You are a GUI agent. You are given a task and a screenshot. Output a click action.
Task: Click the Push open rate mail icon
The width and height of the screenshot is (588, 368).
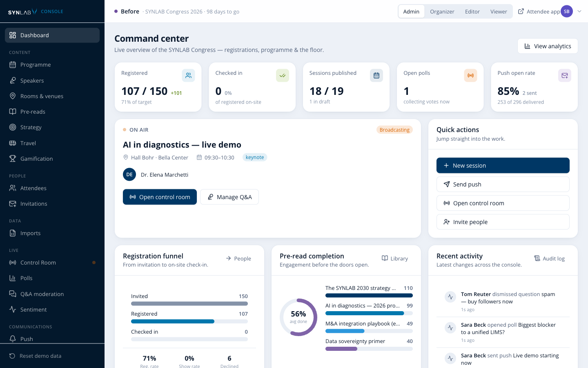[565, 75]
